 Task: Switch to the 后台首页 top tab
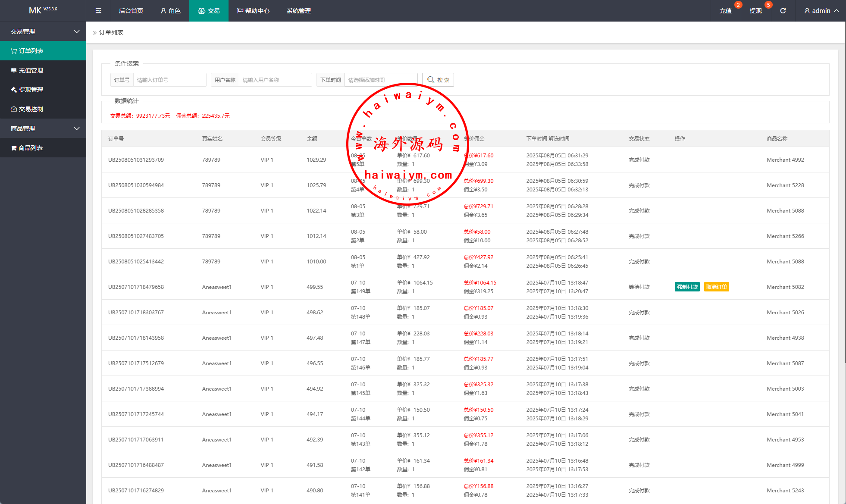pyautogui.click(x=131, y=11)
